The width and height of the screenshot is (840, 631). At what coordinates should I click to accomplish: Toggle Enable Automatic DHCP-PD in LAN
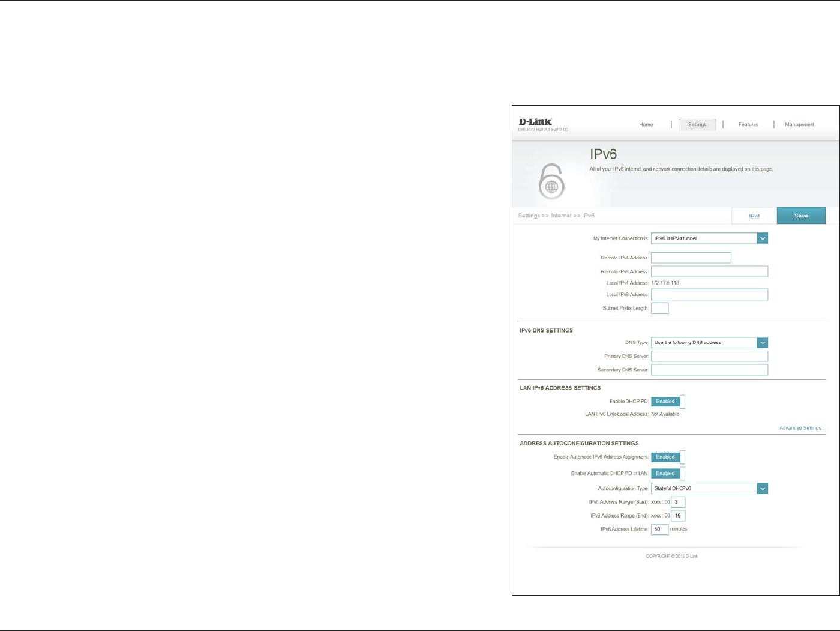point(668,474)
